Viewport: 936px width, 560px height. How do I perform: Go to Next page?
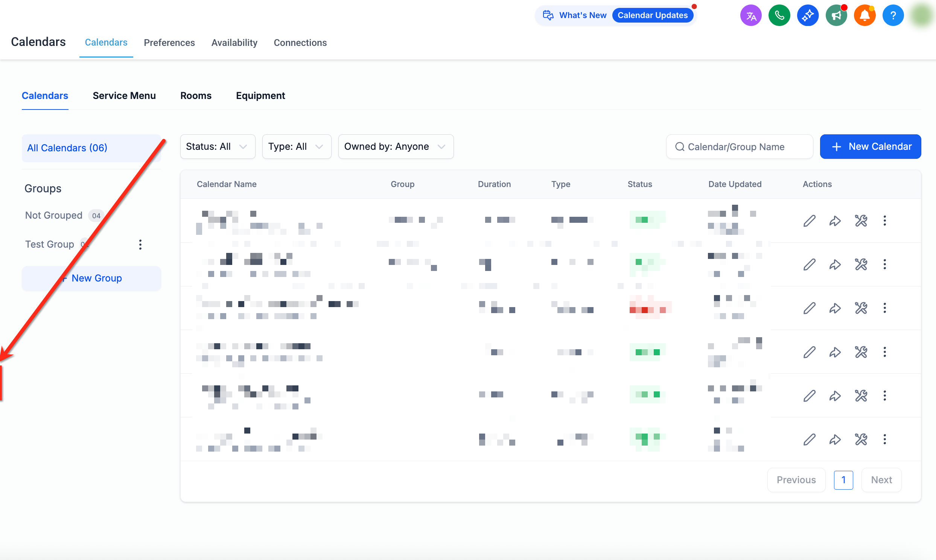881,479
